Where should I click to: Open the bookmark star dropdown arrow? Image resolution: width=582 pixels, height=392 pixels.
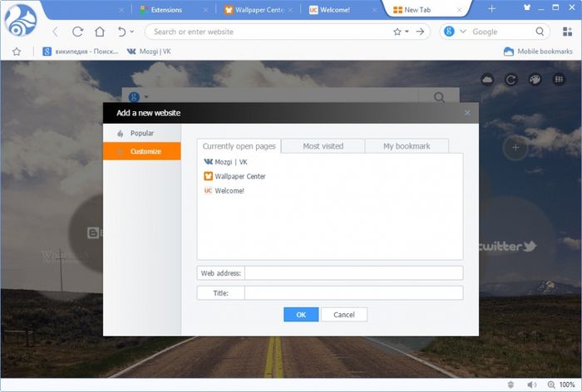pyautogui.click(x=407, y=32)
